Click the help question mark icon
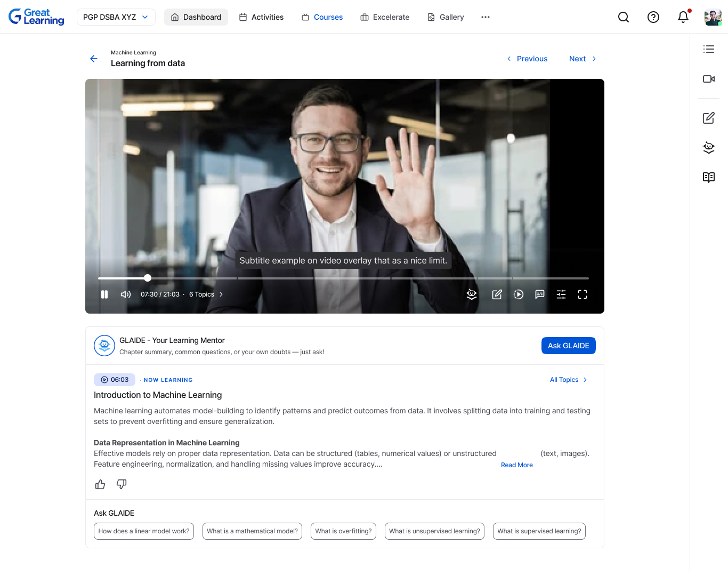Screen dimensions: 728x576 coord(653,17)
